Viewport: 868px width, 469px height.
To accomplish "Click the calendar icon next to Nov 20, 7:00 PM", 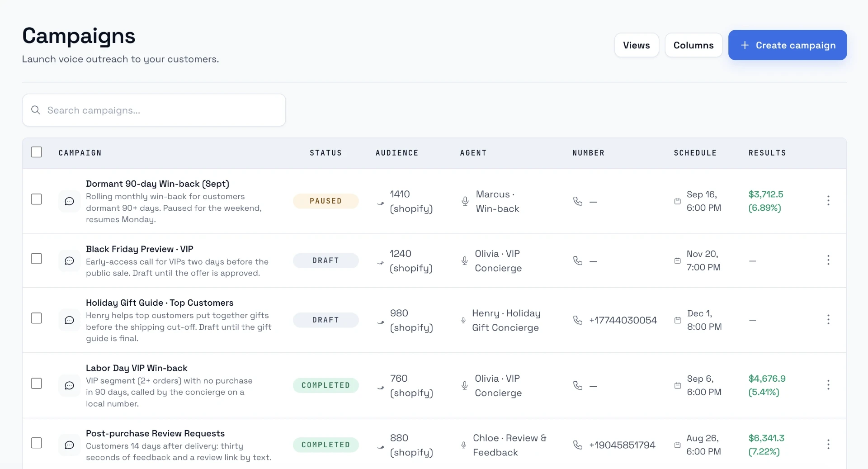I will point(677,261).
